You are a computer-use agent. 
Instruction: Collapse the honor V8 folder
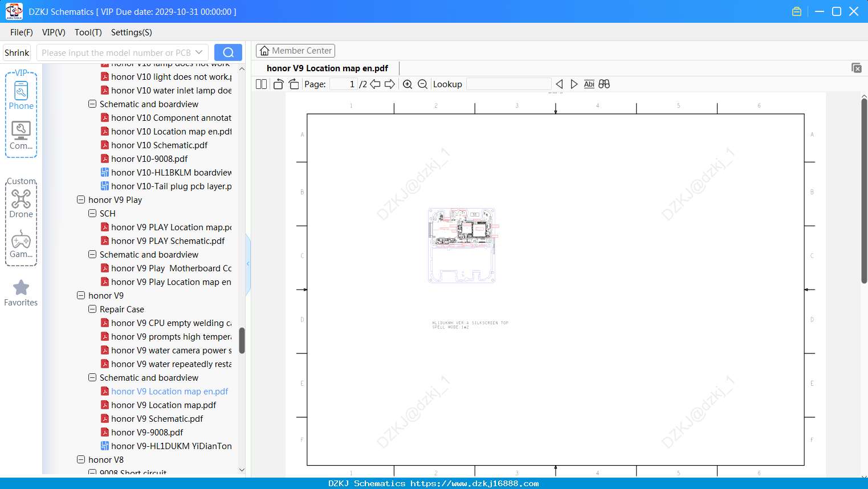coord(81,460)
